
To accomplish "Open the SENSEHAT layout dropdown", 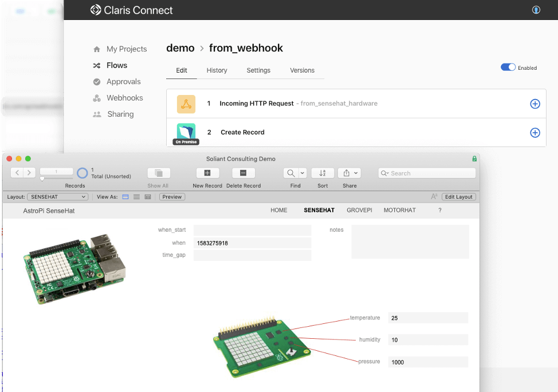I will [x=57, y=197].
